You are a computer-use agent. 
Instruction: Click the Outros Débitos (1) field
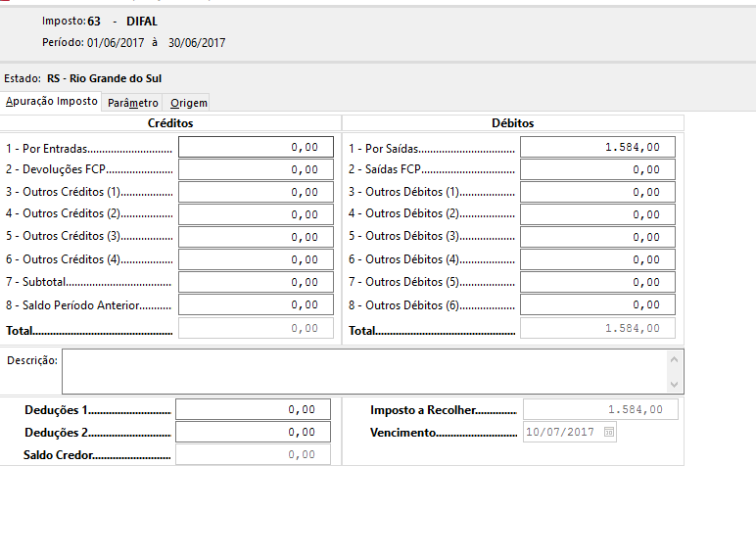click(598, 192)
